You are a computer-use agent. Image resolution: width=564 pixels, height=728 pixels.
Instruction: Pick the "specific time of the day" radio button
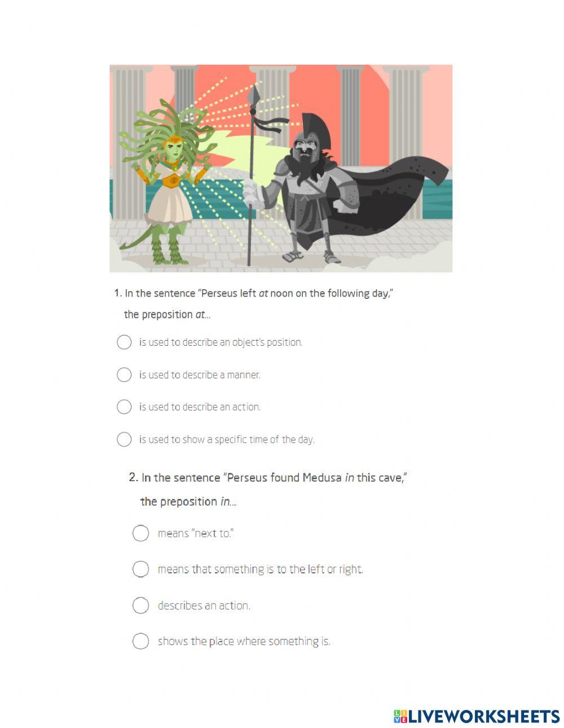[124, 439]
